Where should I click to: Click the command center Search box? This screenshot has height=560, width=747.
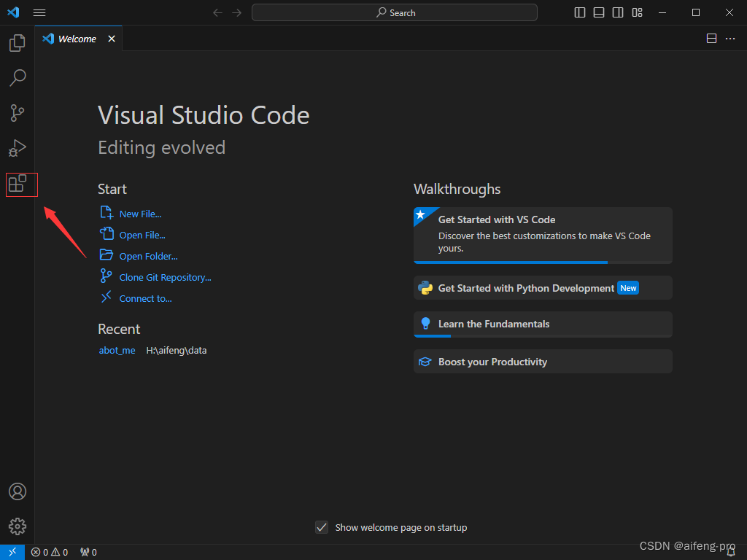point(395,13)
